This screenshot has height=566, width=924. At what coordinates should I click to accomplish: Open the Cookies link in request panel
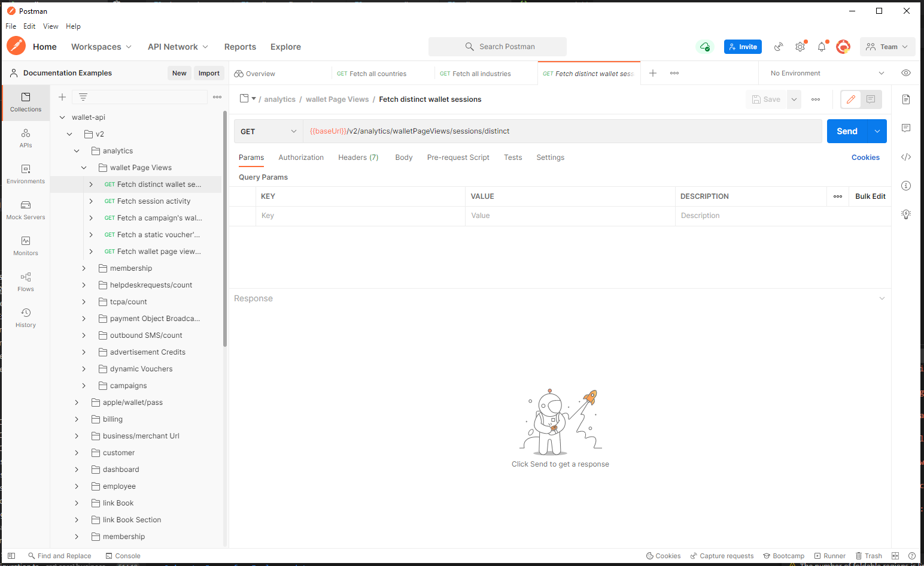pyautogui.click(x=865, y=158)
